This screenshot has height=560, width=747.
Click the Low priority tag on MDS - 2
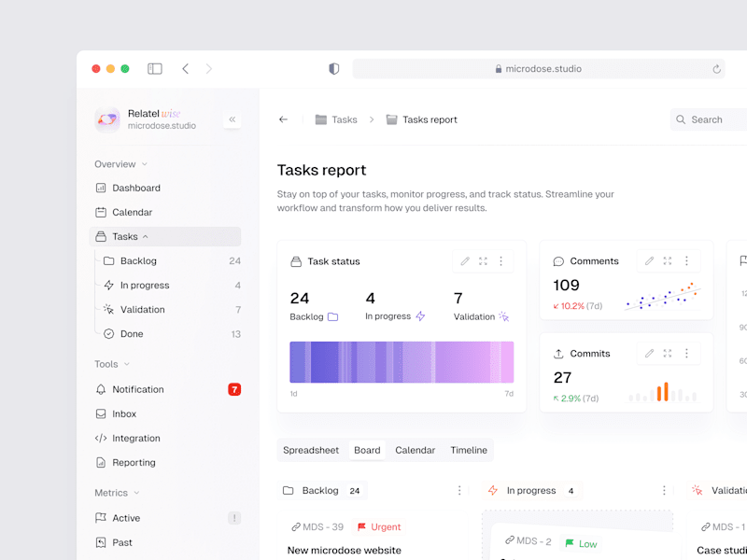pyautogui.click(x=581, y=543)
